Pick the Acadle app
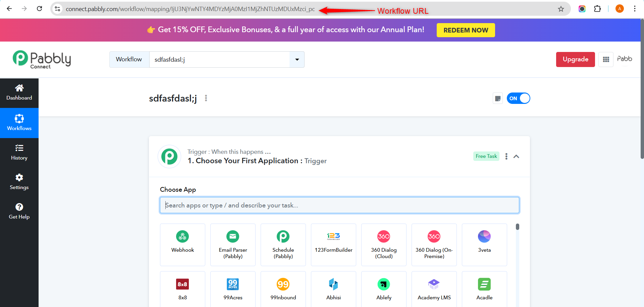 click(x=484, y=289)
